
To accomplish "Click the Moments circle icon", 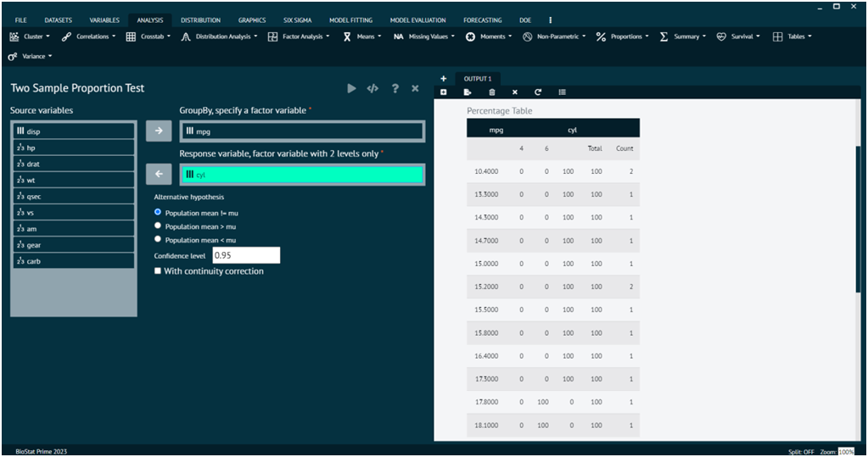I will (471, 36).
